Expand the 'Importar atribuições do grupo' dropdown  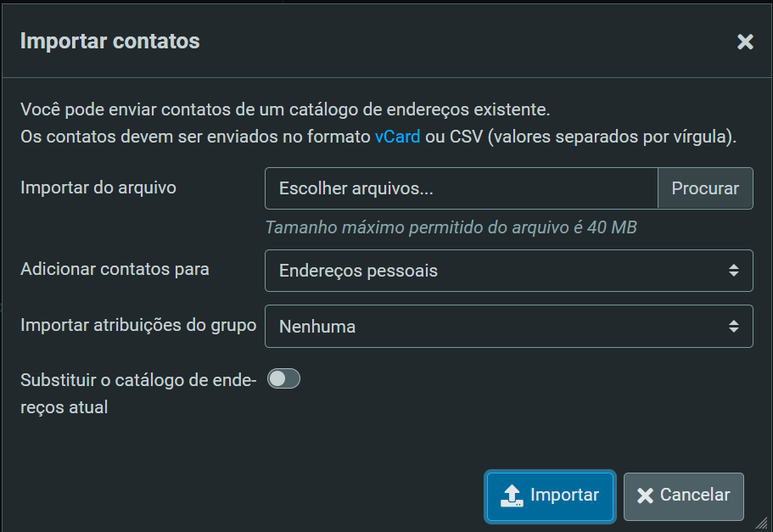pyautogui.click(x=507, y=326)
